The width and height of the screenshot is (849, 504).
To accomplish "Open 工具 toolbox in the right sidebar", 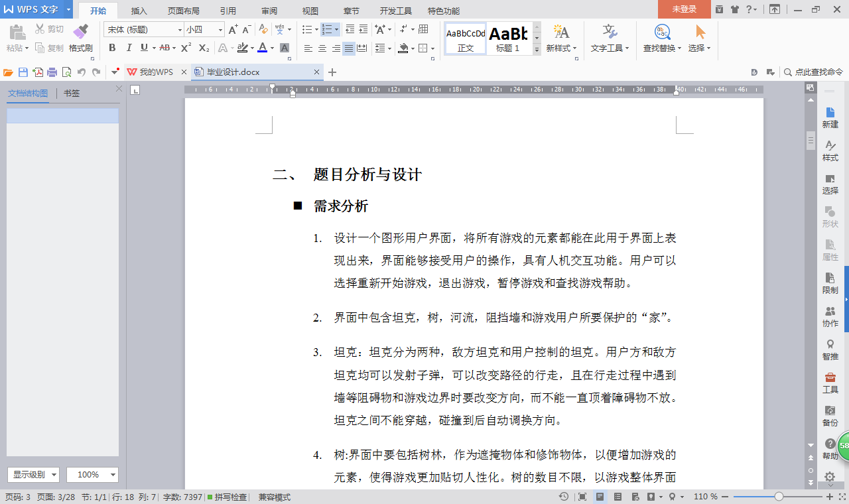I will pos(830,383).
